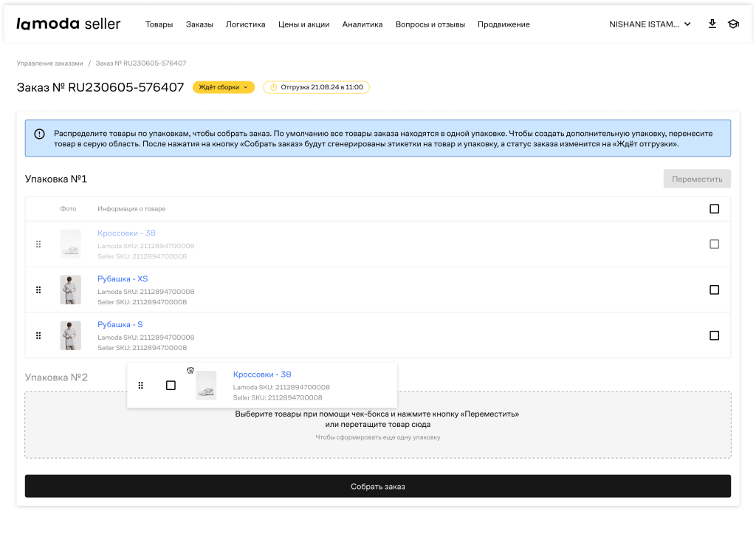Screen dimensions: 756x537
Task: Tick the checkbox for Рубашка - XS
Action: pyautogui.click(x=714, y=290)
